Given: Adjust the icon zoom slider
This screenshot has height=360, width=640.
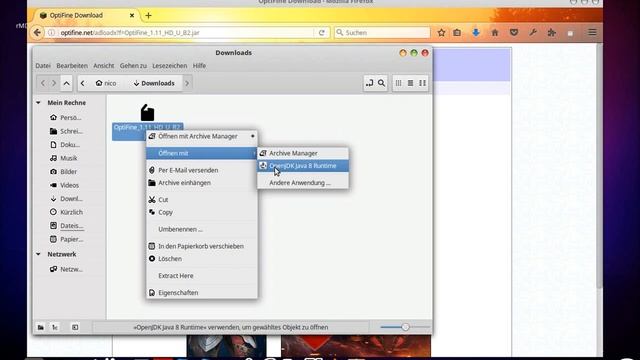Looking at the screenshot, I should tap(405, 327).
